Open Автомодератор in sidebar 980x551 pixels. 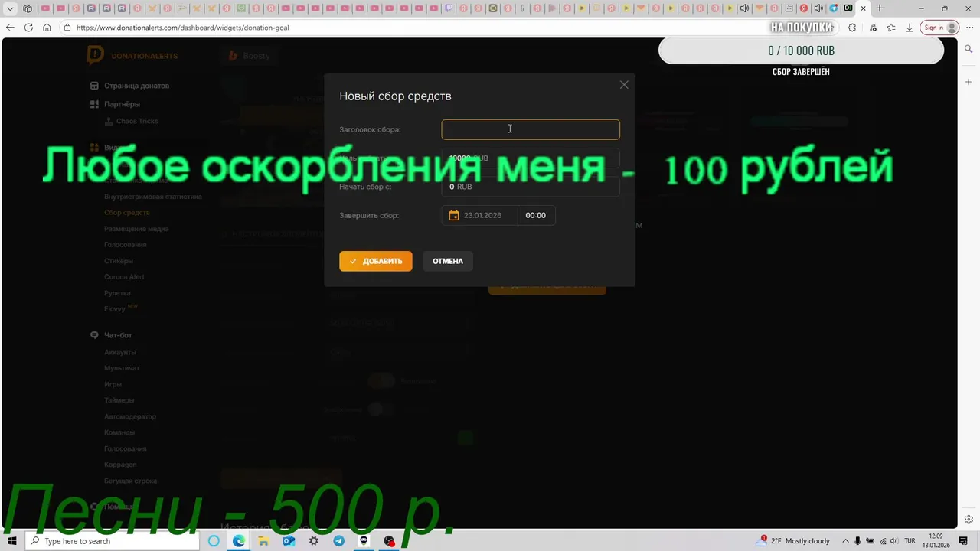click(130, 416)
